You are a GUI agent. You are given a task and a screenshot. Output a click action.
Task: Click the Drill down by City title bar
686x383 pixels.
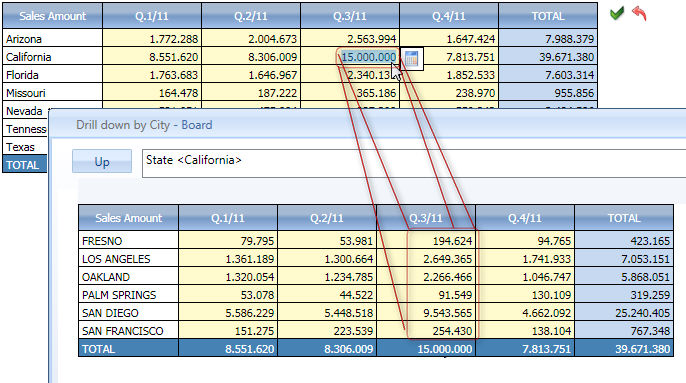point(368,125)
